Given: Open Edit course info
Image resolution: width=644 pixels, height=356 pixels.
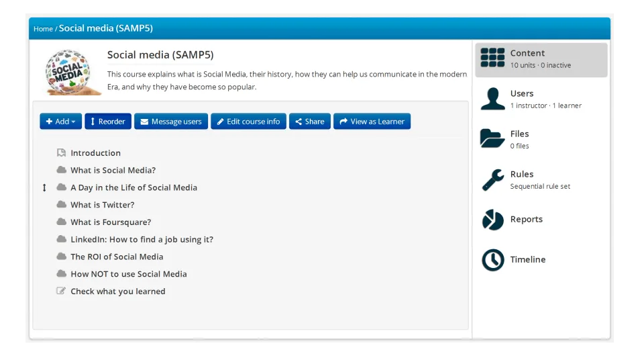Looking at the screenshot, I should 248,122.
